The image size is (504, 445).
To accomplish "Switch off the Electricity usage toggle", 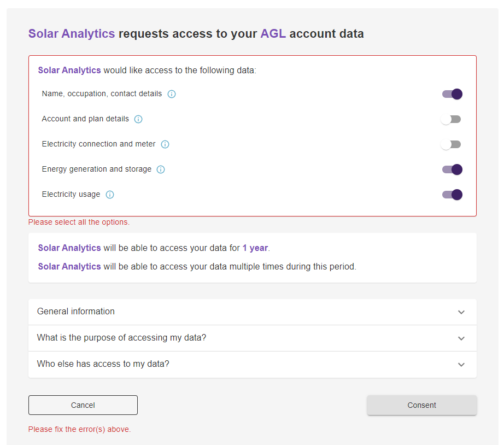I will 452,195.
